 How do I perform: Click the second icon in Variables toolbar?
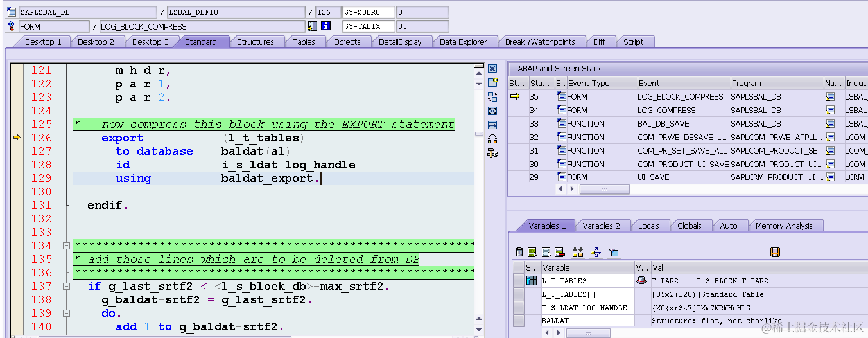(533, 253)
